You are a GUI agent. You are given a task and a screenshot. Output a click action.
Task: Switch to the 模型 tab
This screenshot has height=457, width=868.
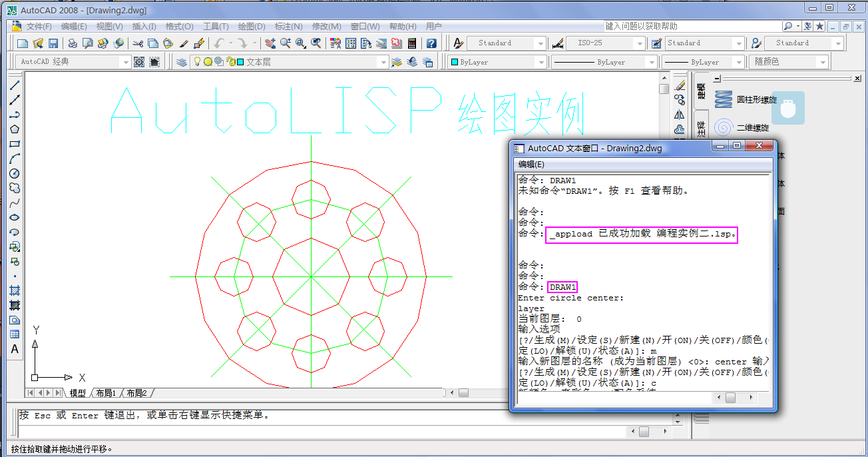[x=78, y=393]
